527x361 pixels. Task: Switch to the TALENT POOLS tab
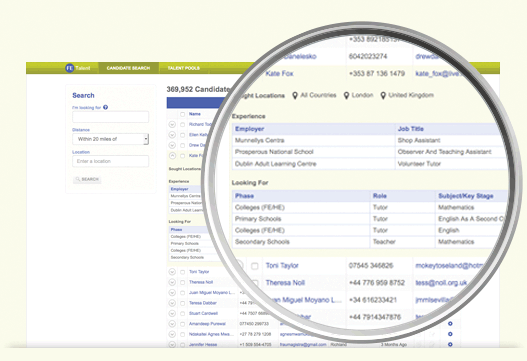[184, 68]
